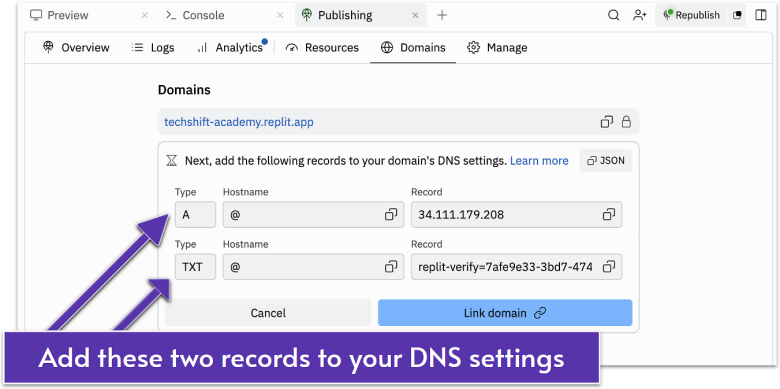Screen dimensions: 780x389
Task: Open the Analytics section
Action: pos(231,48)
